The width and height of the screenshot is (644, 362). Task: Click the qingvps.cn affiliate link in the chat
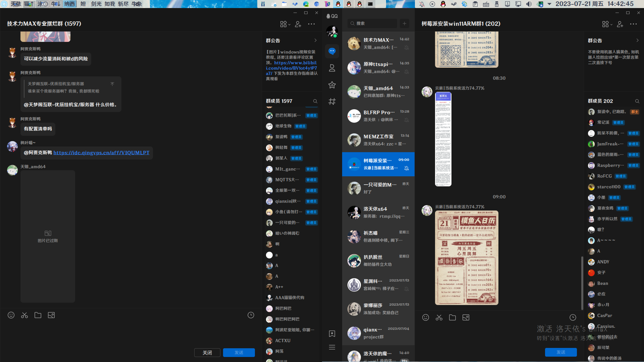tap(101, 153)
